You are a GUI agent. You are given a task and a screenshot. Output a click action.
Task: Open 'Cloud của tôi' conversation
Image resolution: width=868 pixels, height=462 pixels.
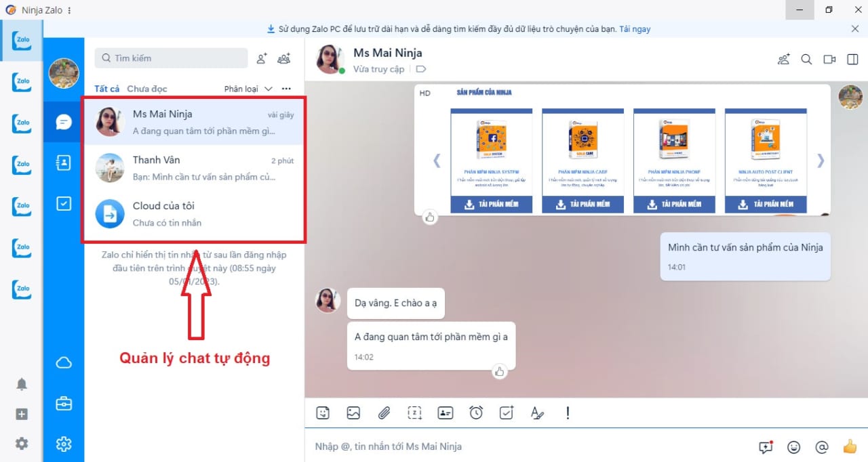[194, 213]
